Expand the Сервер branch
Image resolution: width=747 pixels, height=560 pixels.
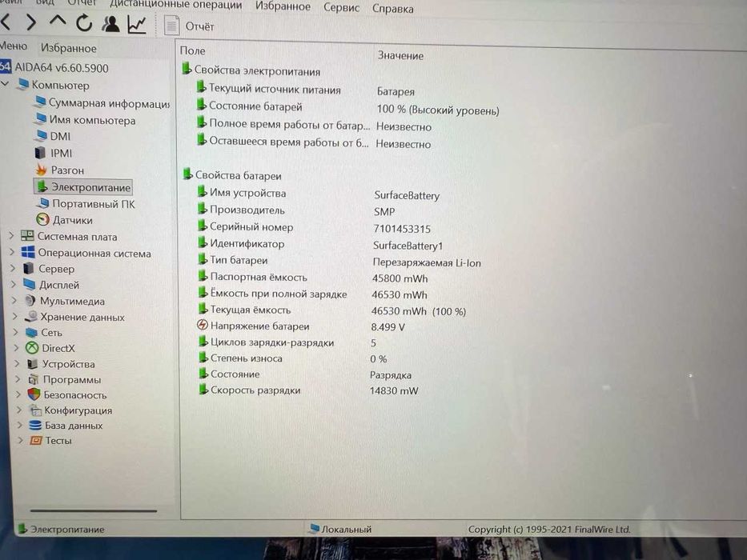point(13,269)
